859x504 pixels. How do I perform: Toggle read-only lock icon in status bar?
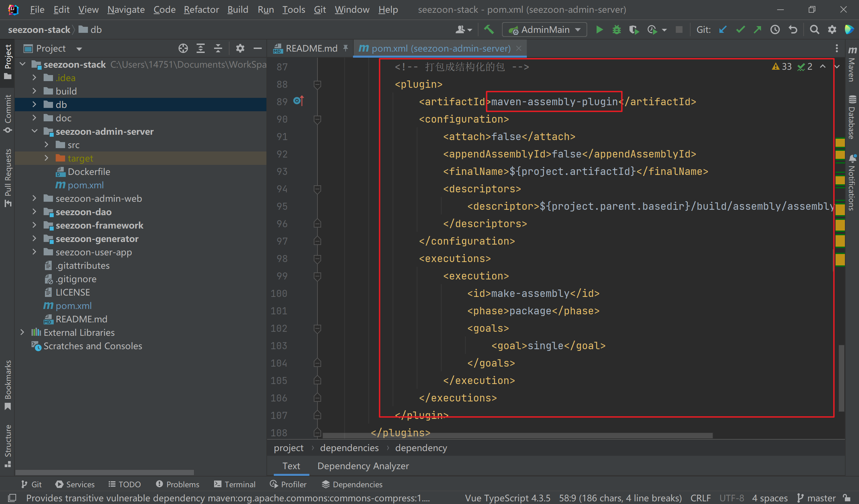tap(846, 498)
